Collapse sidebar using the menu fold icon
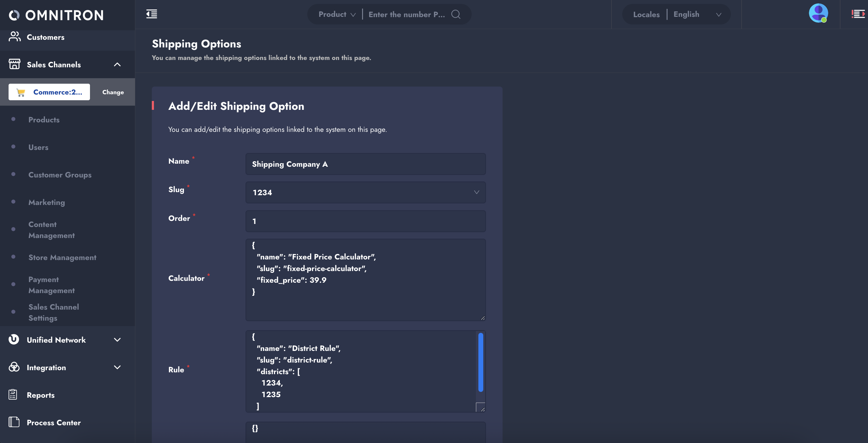This screenshot has height=443, width=868. click(152, 14)
